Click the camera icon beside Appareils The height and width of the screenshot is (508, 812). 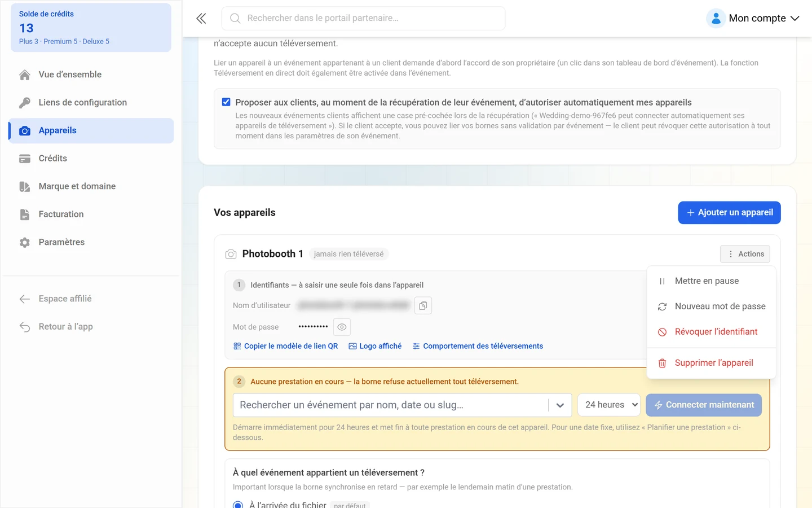tap(25, 130)
